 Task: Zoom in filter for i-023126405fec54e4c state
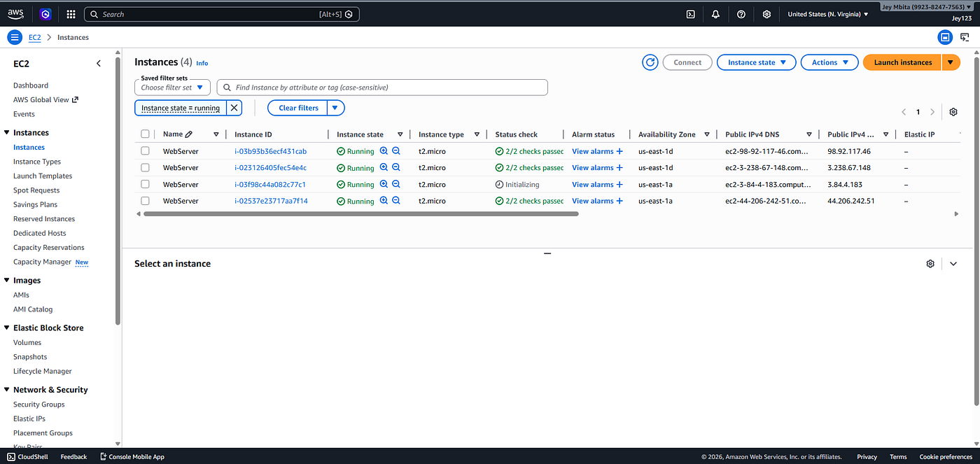(x=384, y=168)
